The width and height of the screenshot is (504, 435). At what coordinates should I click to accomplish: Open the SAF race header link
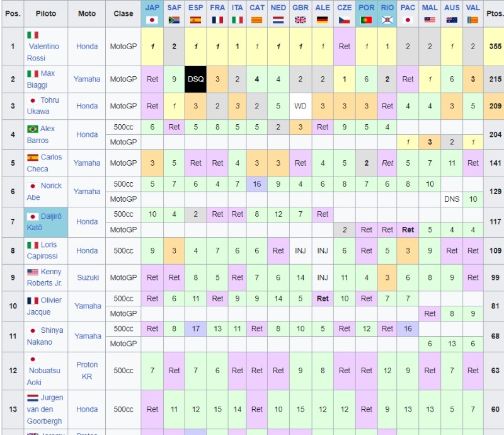click(x=174, y=8)
